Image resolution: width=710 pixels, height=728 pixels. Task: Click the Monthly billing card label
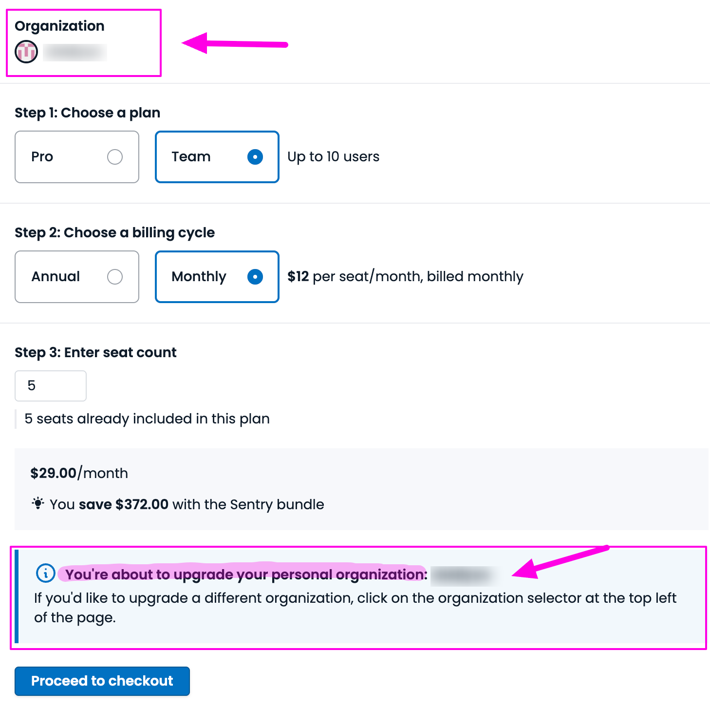click(199, 277)
